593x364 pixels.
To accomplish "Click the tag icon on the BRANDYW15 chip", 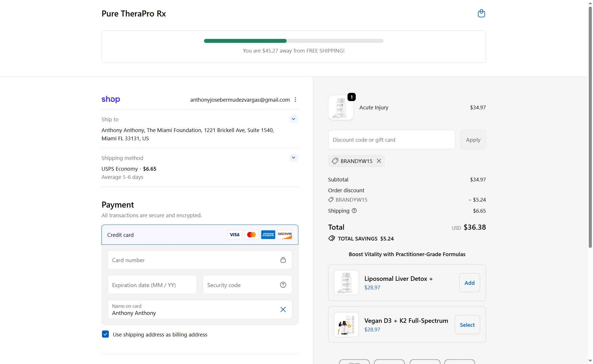I will (x=335, y=161).
